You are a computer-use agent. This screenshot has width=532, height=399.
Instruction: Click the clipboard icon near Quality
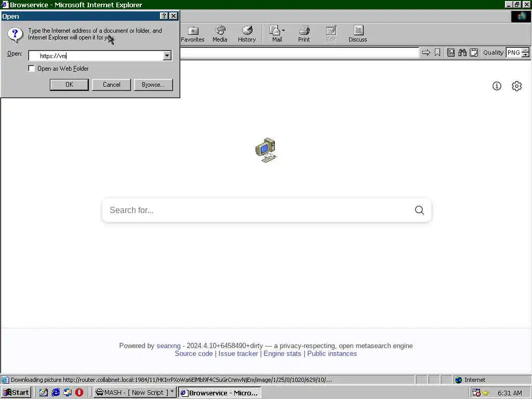tap(474, 52)
